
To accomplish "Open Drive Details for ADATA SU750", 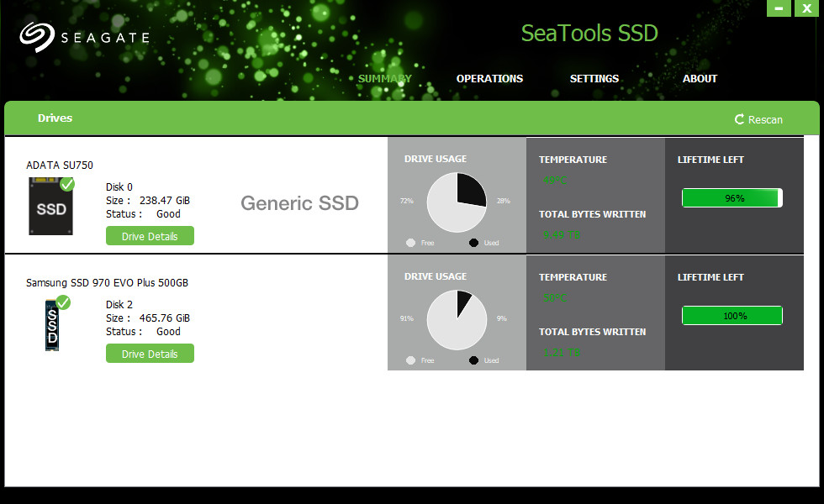I will click(150, 236).
